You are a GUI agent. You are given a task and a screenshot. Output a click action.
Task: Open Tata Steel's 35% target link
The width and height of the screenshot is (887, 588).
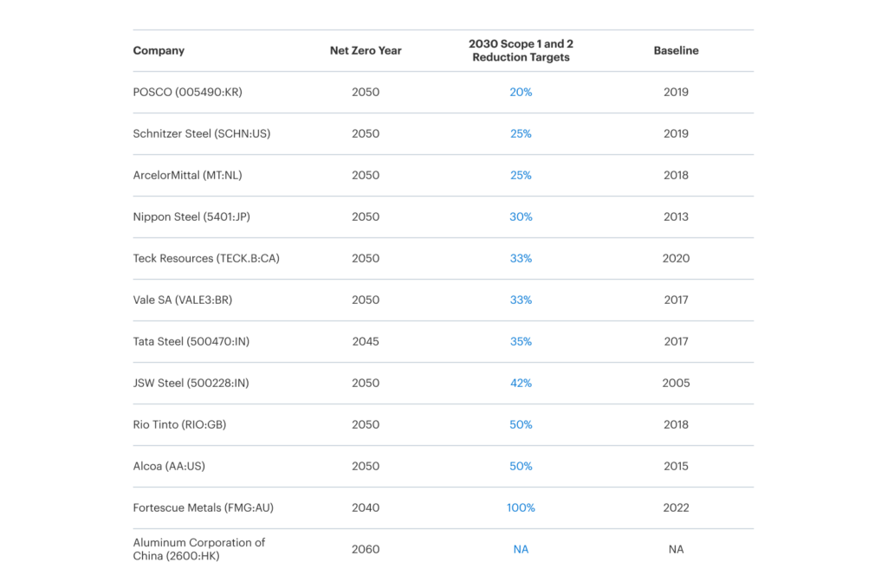click(x=521, y=341)
